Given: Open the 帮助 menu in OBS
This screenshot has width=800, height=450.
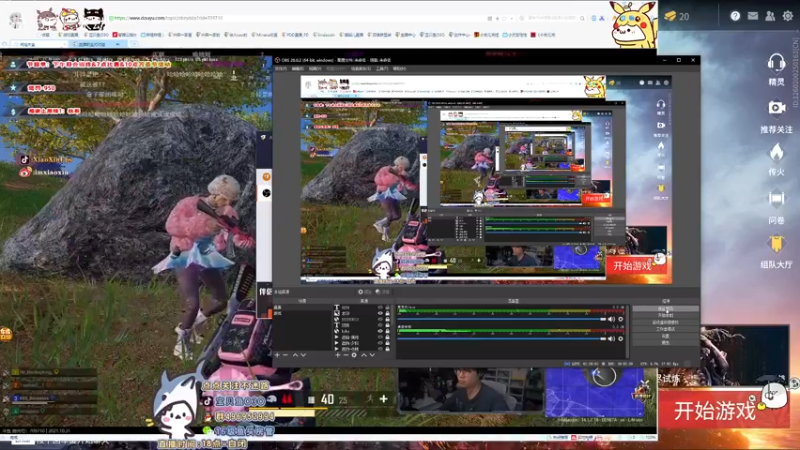Looking at the screenshot, I should (399, 68).
